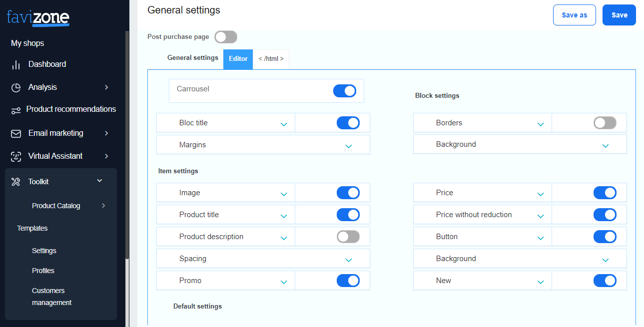Image resolution: width=644 pixels, height=327 pixels.
Task: Turn off the Carrousel switch
Action: coord(344,91)
